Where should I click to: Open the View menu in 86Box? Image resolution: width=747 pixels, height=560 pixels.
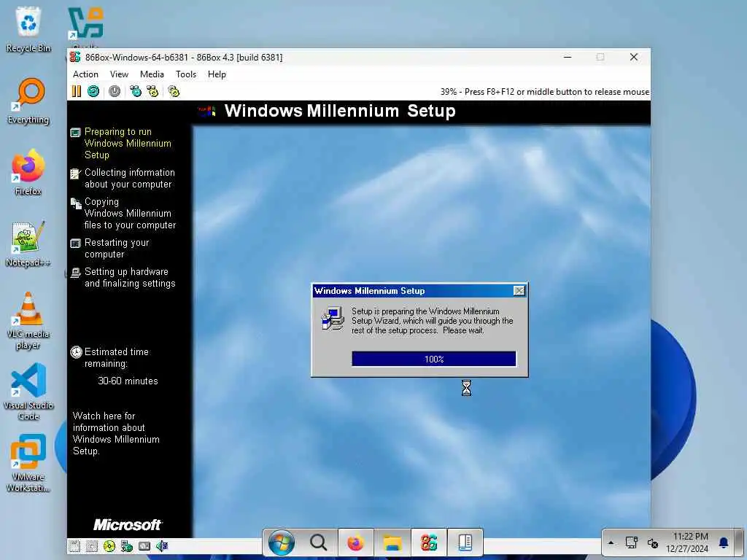point(119,74)
